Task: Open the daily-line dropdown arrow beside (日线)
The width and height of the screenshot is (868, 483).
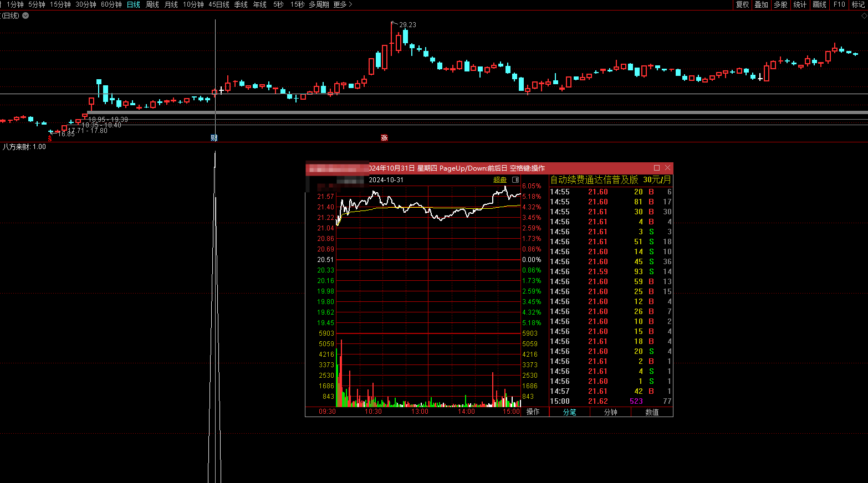Action: pyautogui.click(x=25, y=16)
